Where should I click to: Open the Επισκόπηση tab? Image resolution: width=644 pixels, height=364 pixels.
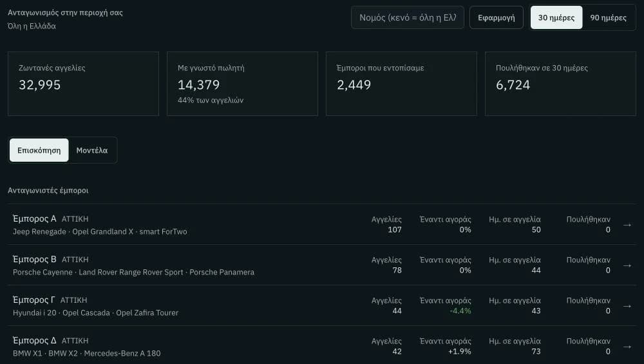click(39, 150)
